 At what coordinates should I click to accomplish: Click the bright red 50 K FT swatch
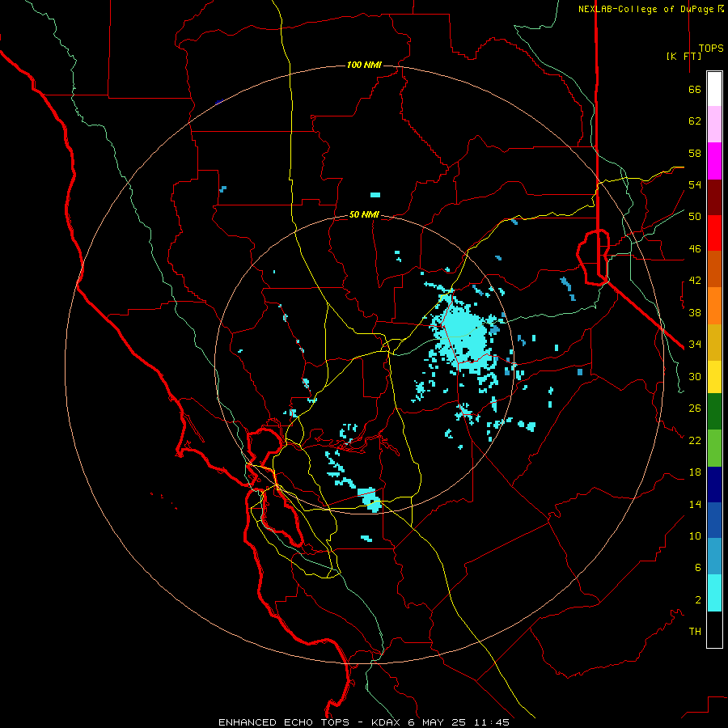click(x=714, y=233)
